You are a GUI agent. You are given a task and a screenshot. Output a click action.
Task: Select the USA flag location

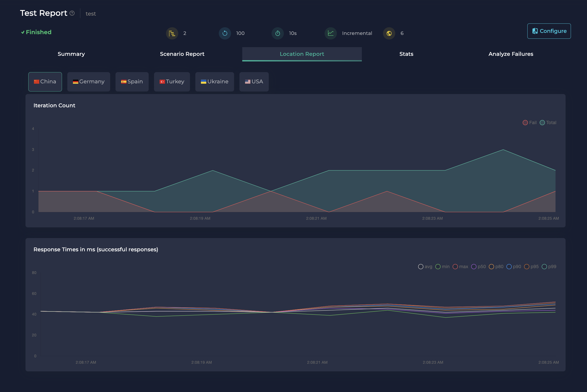[x=254, y=82]
